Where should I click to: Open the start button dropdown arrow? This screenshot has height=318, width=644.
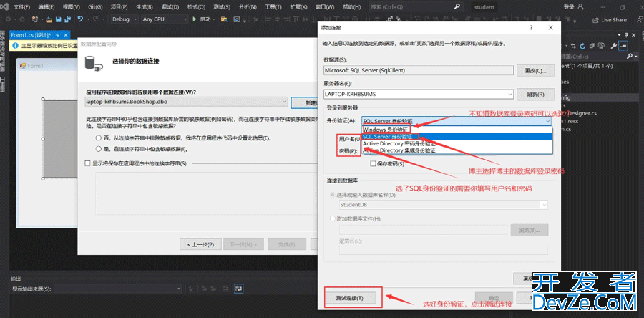[x=213, y=19]
